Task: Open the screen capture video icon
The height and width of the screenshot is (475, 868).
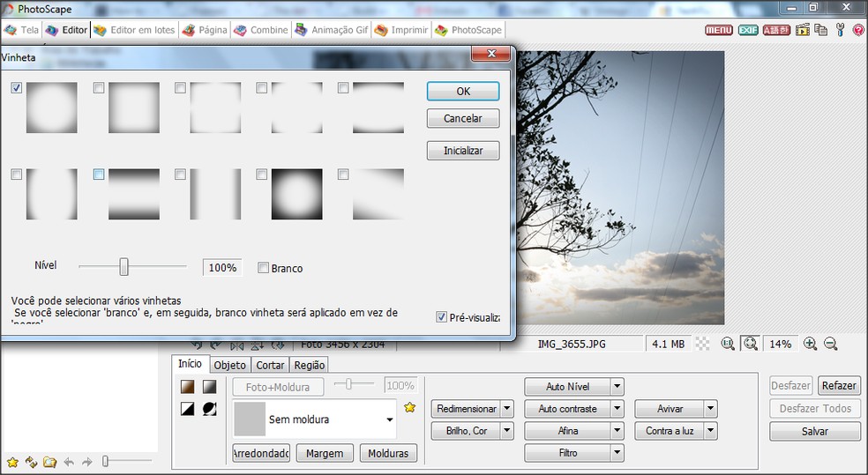Action: (802, 30)
